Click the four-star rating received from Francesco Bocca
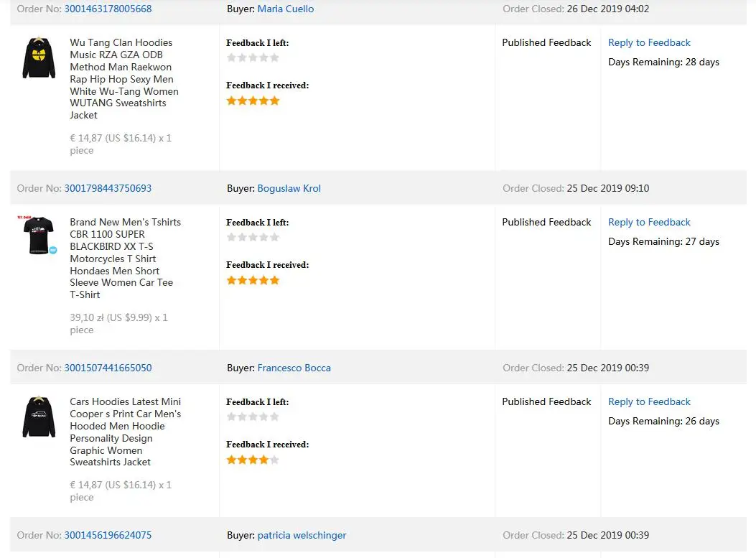Image resolution: width=756 pixels, height=558 pixels. pos(253,460)
